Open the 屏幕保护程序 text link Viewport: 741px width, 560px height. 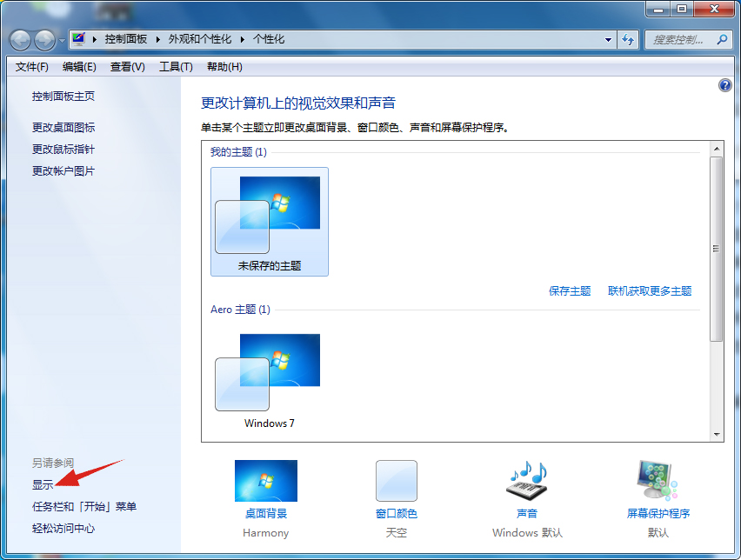(x=658, y=514)
